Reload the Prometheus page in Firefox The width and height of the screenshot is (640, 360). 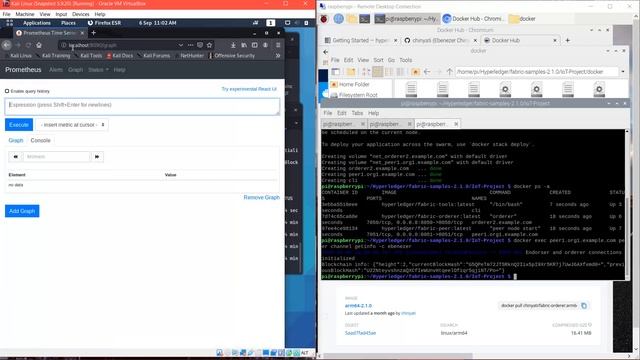pyautogui.click(x=28, y=45)
